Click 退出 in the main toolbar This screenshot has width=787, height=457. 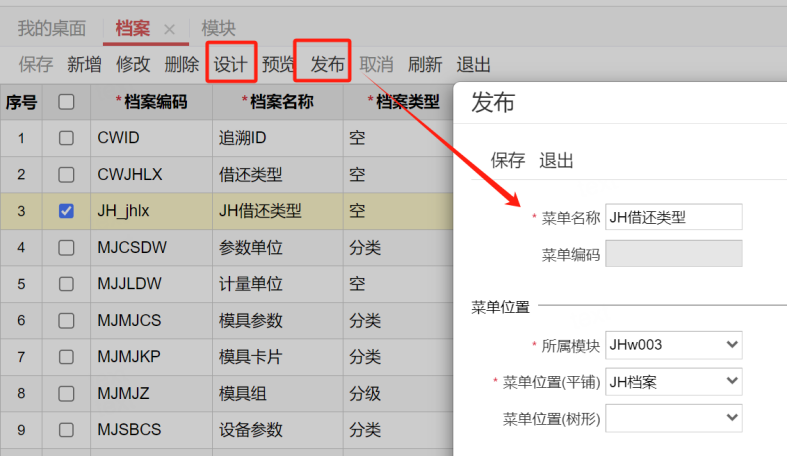[x=473, y=64]
